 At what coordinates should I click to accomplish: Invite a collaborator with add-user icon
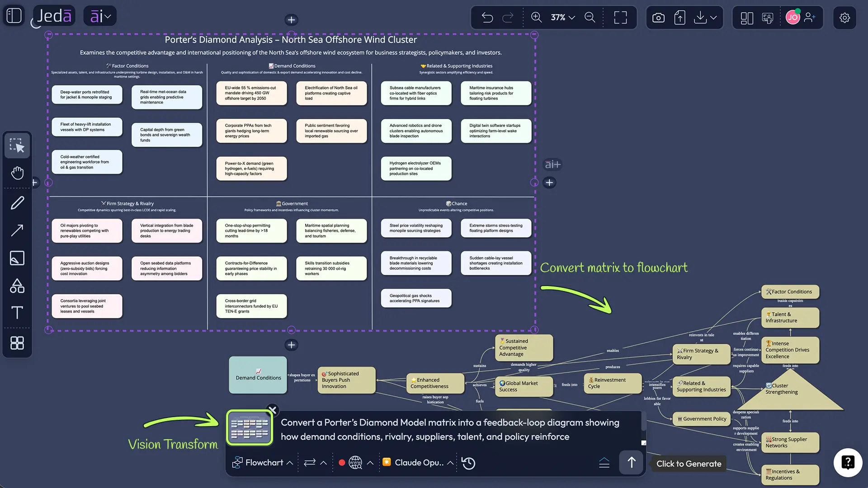[810, 18]
